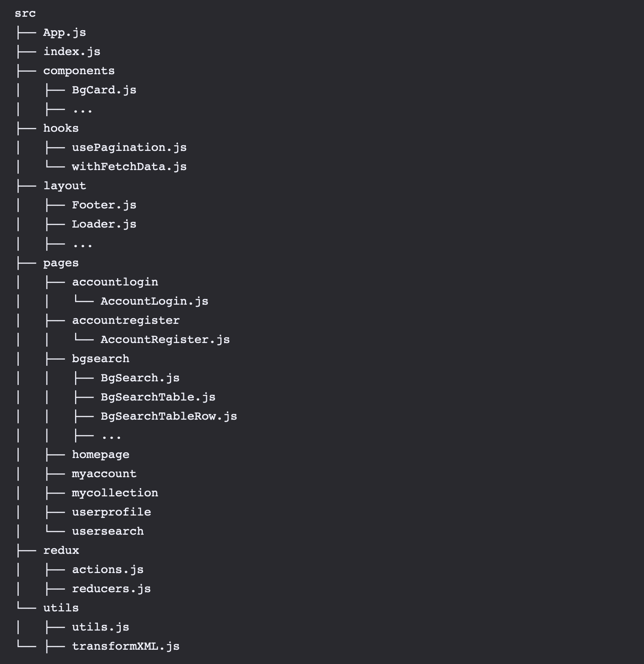Open BgCard.js under components
This screenshot has width=644, height=664.
[104, 90]
